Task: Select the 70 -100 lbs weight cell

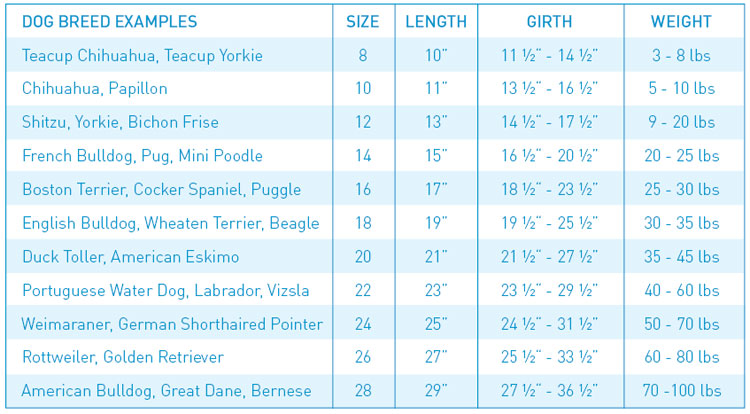Action: click(681, 391)
